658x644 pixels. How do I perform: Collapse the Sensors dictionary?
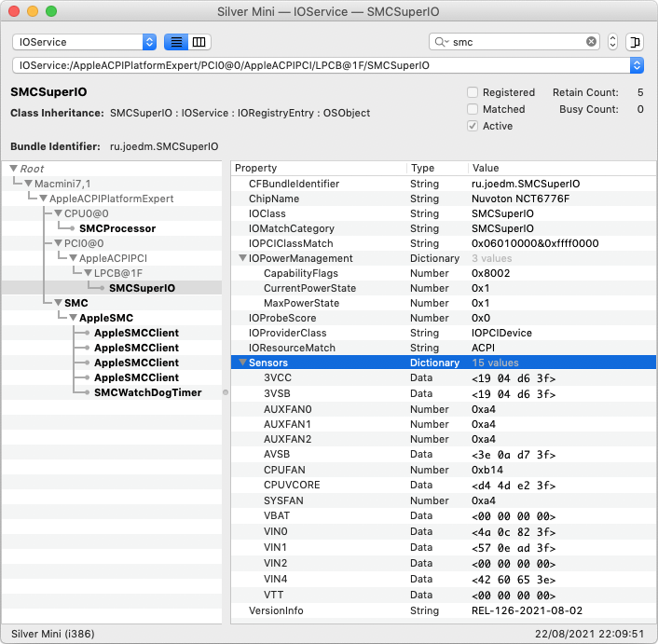pyautogui.click(x=242, y=362)
